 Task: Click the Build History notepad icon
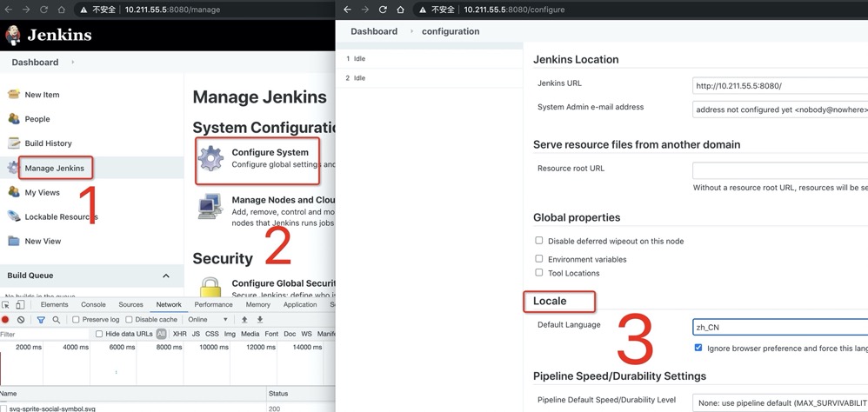pyautogui.click(x=13, y=143)
